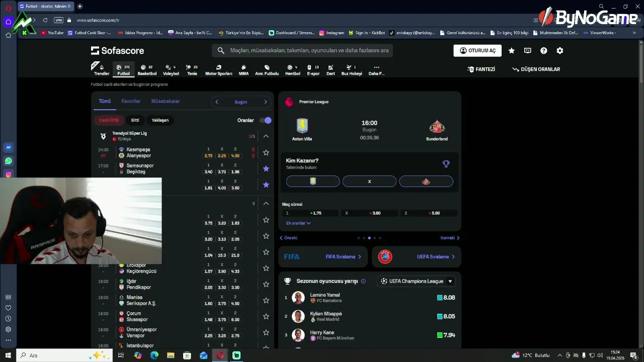The height and width of the screenshot is (362, 644).
Task: Unfavorite the Samsunspor - Beşiktaş match star
Action: pos(266,168)
